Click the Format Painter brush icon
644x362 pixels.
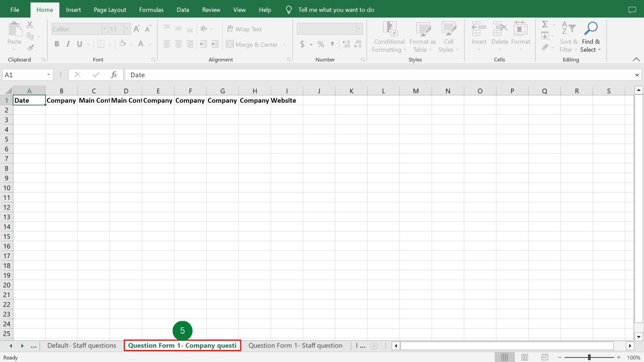[30, 48]
